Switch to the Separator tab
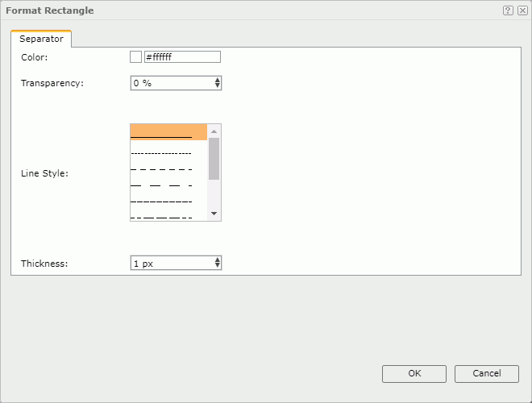This screenshot has width=532, height=403. tap(41, 39)
